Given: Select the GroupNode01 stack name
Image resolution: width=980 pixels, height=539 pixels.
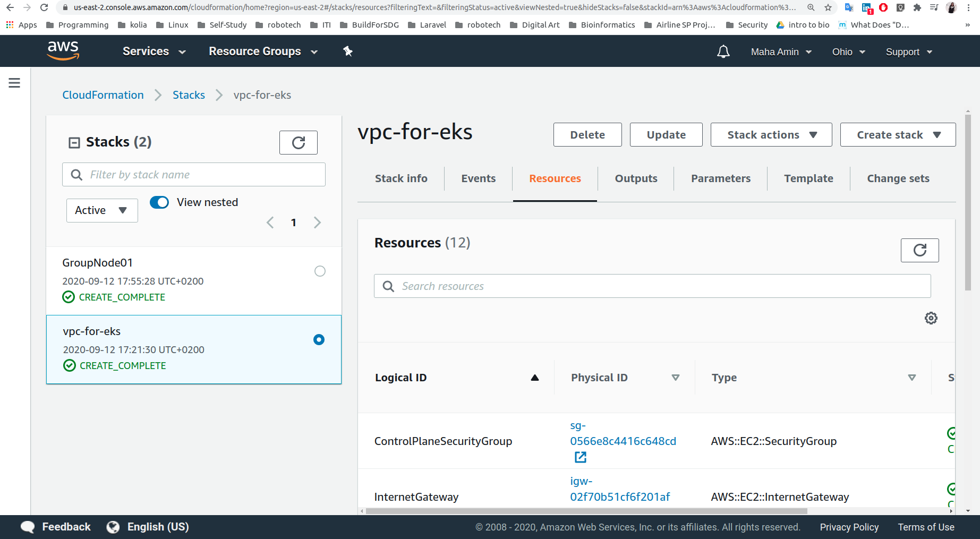Looking at the screenshot, I should click(97, 263).
